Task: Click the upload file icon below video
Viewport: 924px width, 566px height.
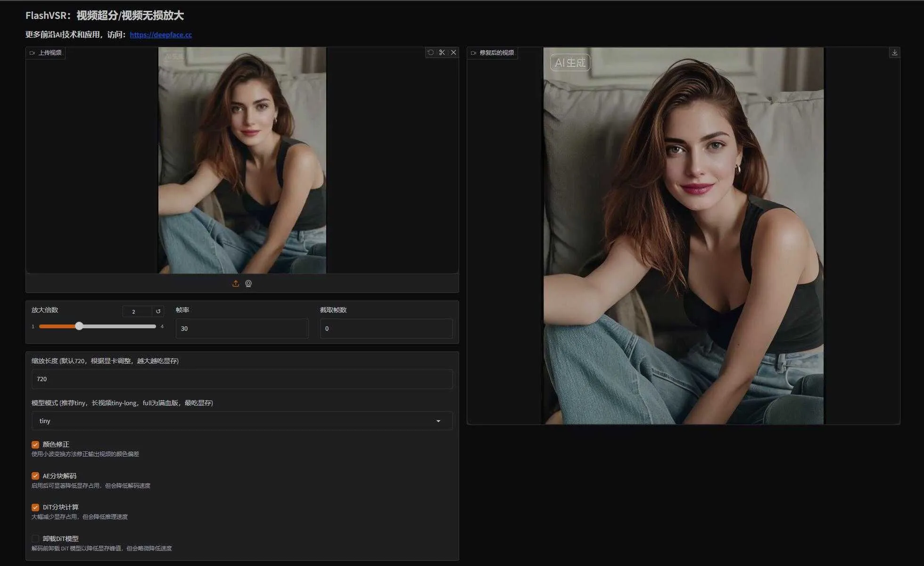Action: click(236, 283)
